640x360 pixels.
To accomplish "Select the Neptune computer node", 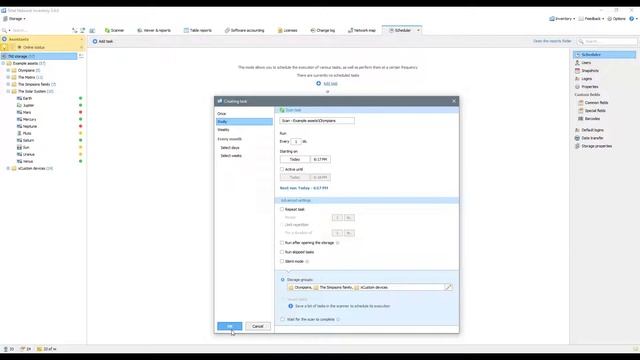I will pyautogui.click(x=30, y=127).
